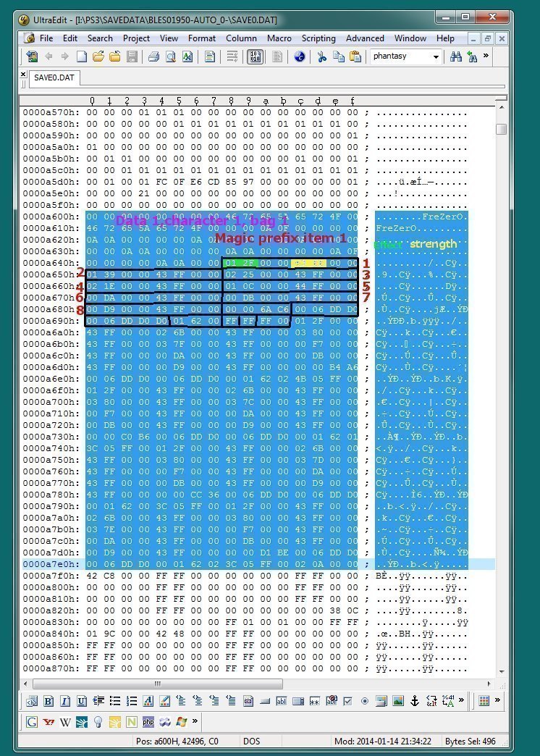Click the HTML Bold tag icon
This screenshot has height=756, width=540.
pyautogui.click(x=48, y=701)
